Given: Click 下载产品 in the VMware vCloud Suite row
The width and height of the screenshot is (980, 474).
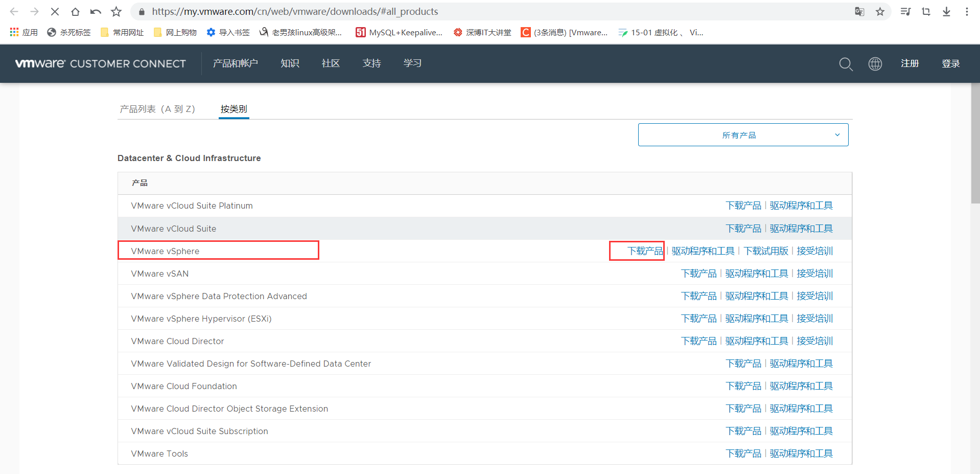Looking at the screenshot, I should point(743,229).
